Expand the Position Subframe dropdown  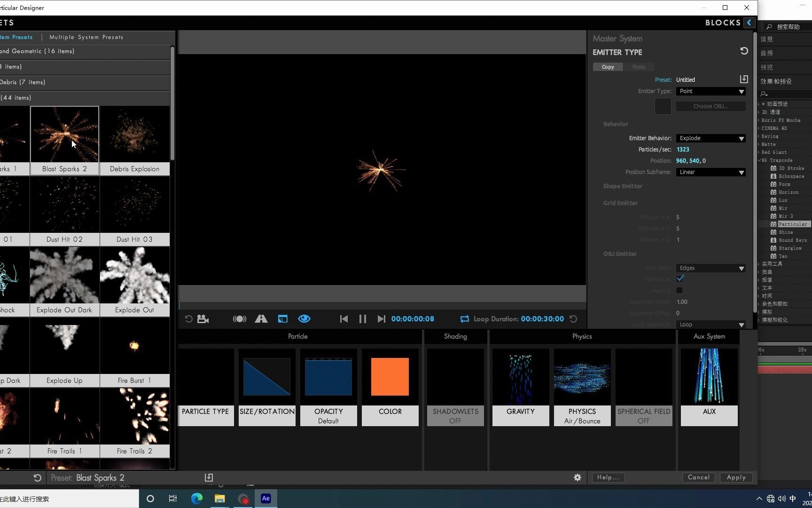click(x=710, y=172)
